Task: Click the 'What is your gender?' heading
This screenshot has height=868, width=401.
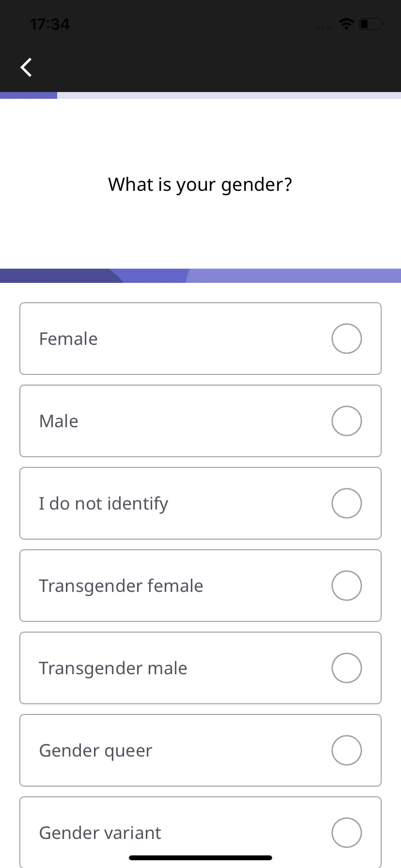Action: pyautogui.click(x=200, y=185)
